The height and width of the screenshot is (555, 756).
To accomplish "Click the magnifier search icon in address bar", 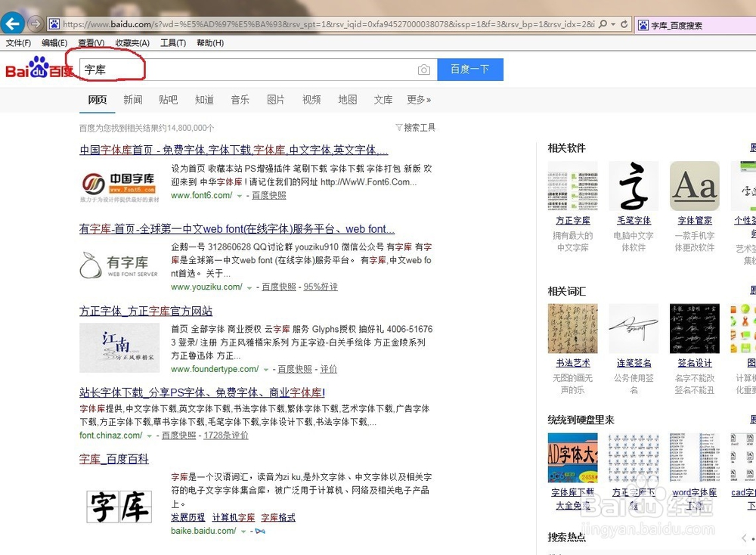I will 603,23.
